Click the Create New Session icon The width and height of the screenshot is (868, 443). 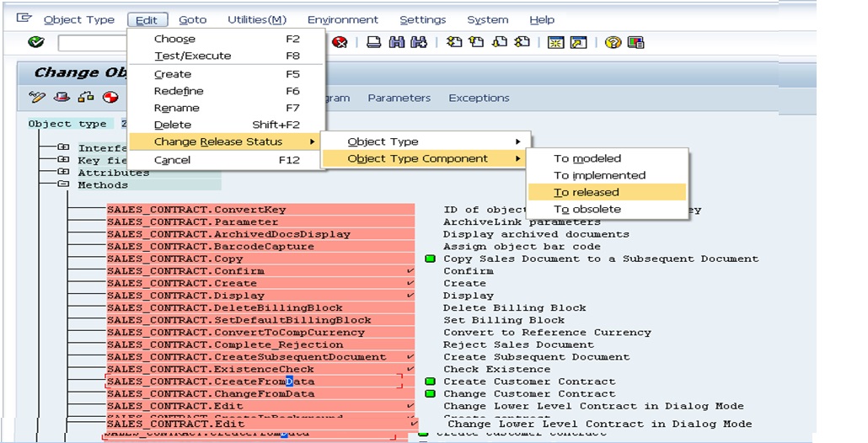point(556,43)
